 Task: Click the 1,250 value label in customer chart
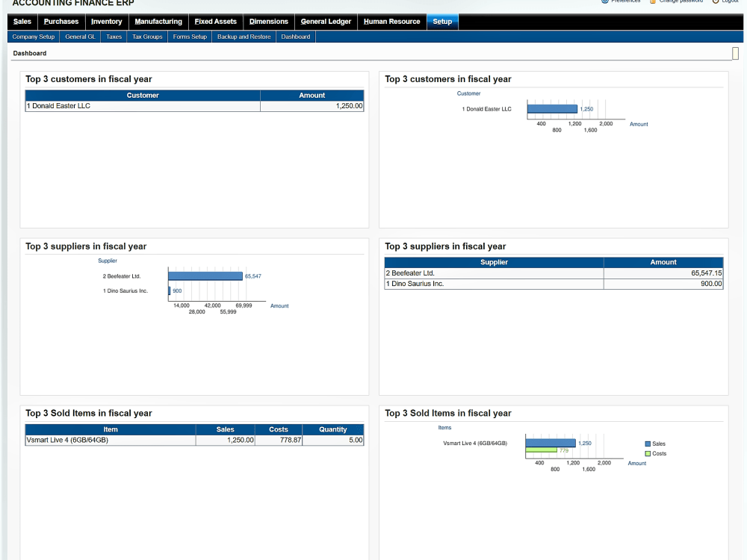pos(586,109)
